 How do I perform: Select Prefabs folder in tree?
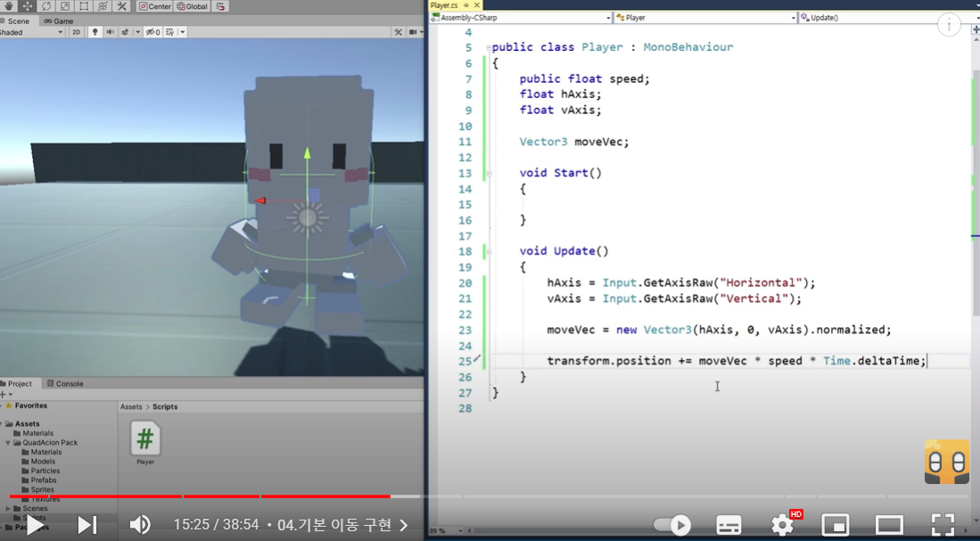[44, 480]
